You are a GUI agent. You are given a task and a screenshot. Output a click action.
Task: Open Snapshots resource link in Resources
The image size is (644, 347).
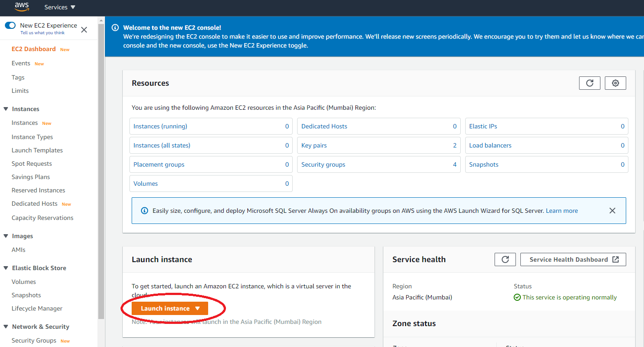click(x=484, y=164)
